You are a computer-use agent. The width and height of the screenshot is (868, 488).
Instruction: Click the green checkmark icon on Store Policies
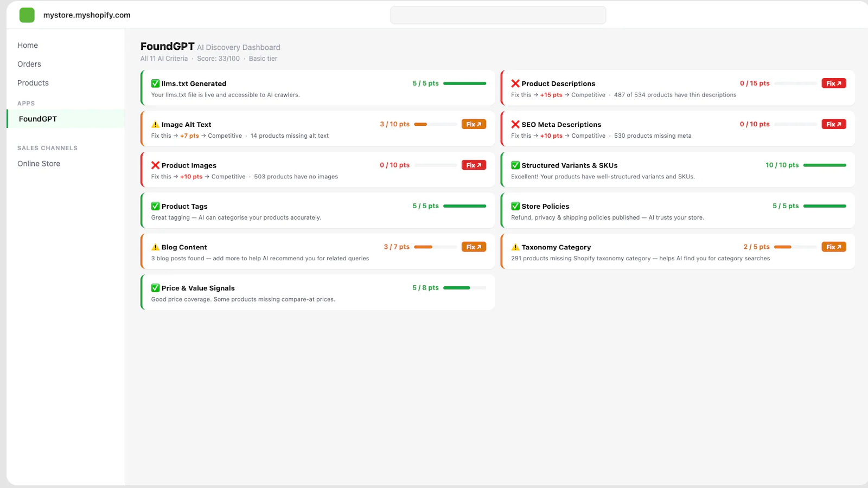(x=515, y=206)
